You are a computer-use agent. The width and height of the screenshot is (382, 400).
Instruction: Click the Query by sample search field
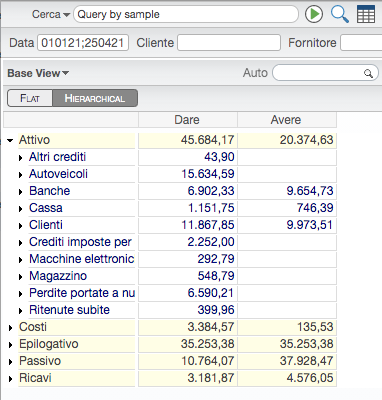(186, 14)
